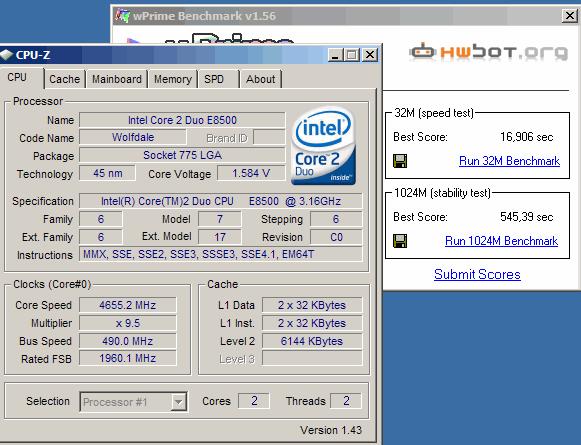This screenshot has width=581, height=445.
Task: Click the wPrime window title icon
Action: pos(122,16)
